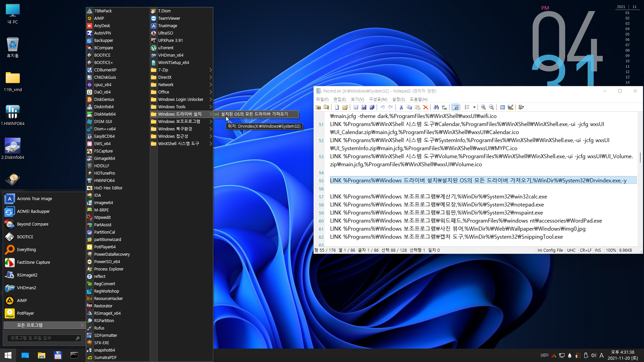Expand the WinXShell 시스템 도구 submenu
The width and height of the screenshot is (644, 362).
[x=181, y=144]
